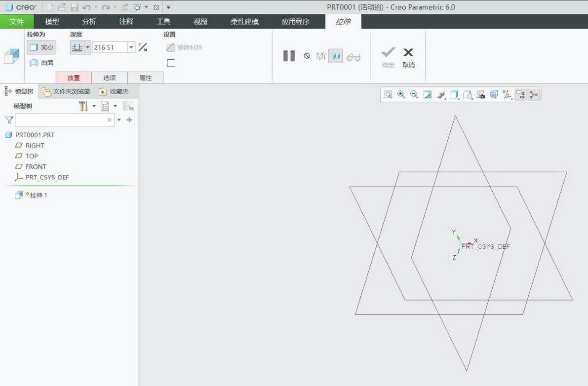Switch to the 模型 ribbon tab

click(x=52, y=22)
